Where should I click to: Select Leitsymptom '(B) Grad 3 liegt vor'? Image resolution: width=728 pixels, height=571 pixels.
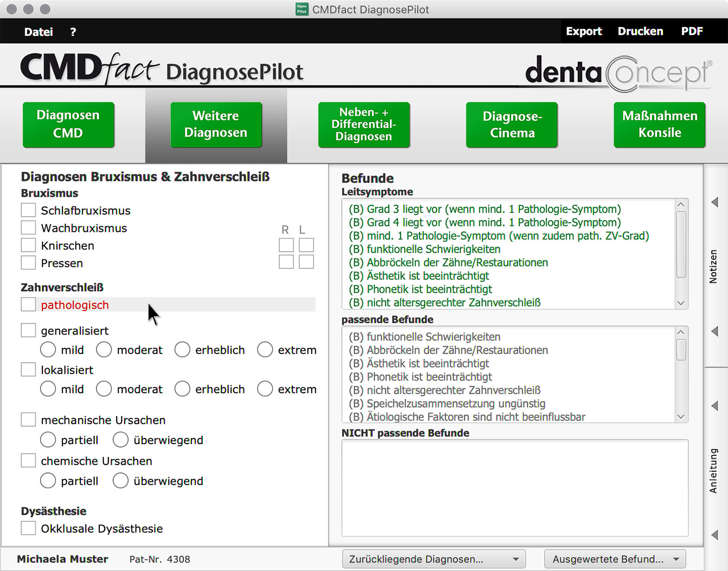[x=485, y=209]
